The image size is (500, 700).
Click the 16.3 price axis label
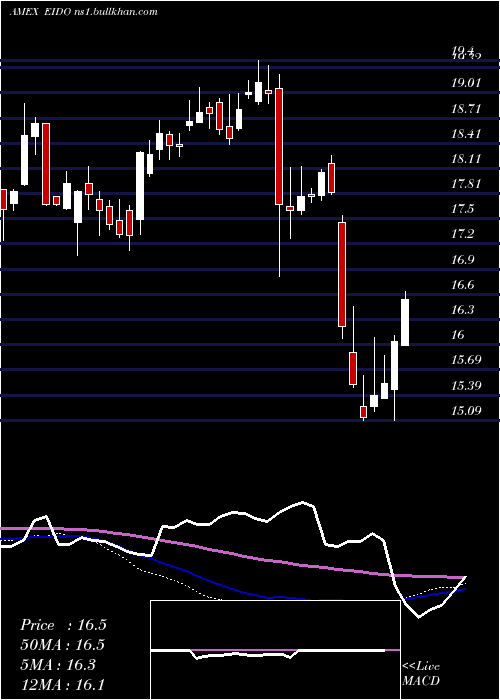pos(464,309)
